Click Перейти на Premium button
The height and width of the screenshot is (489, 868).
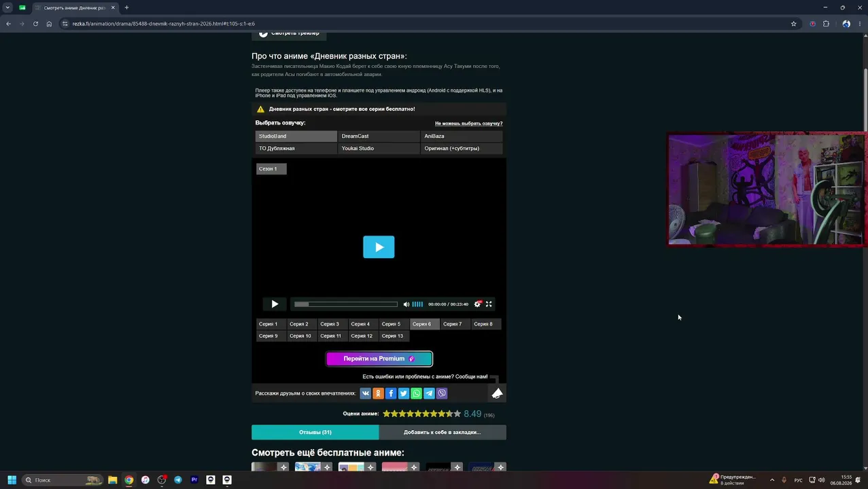(x=379, y=359)
